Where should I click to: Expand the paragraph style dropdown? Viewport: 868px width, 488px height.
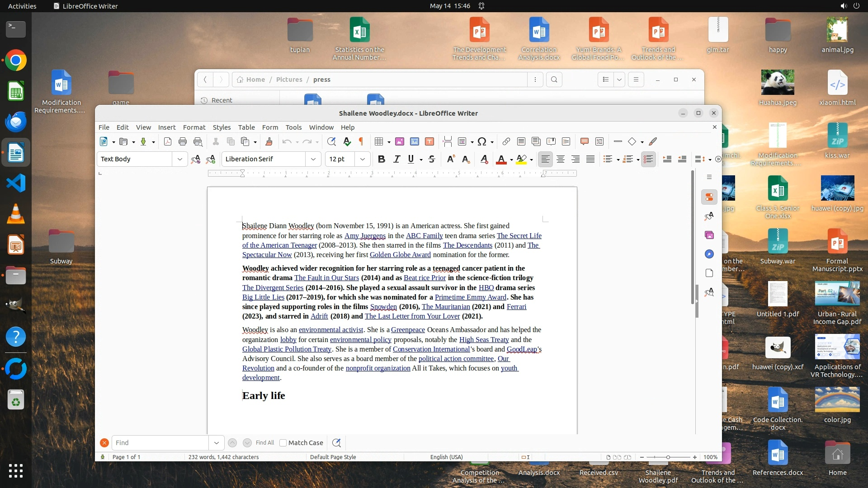(x=179, y=159)
